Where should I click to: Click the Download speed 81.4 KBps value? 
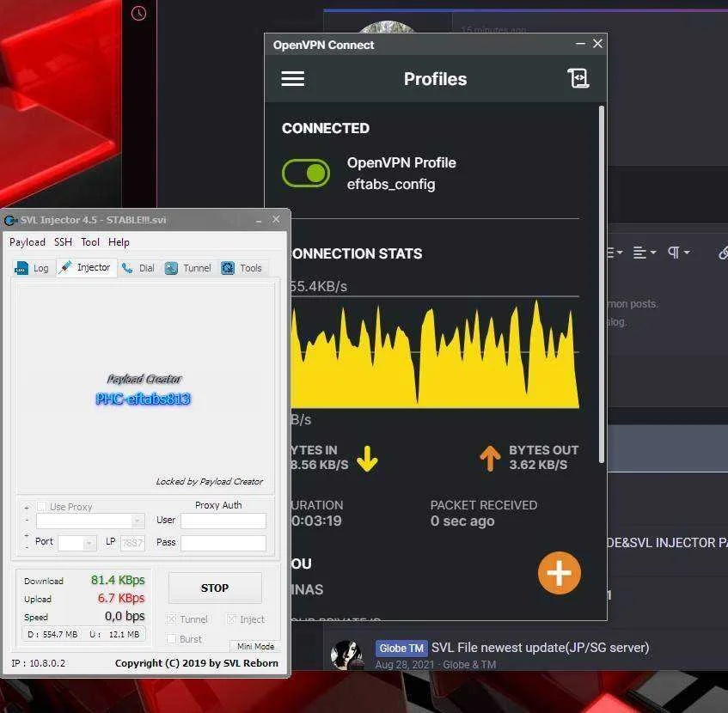(x=118, y=581)
